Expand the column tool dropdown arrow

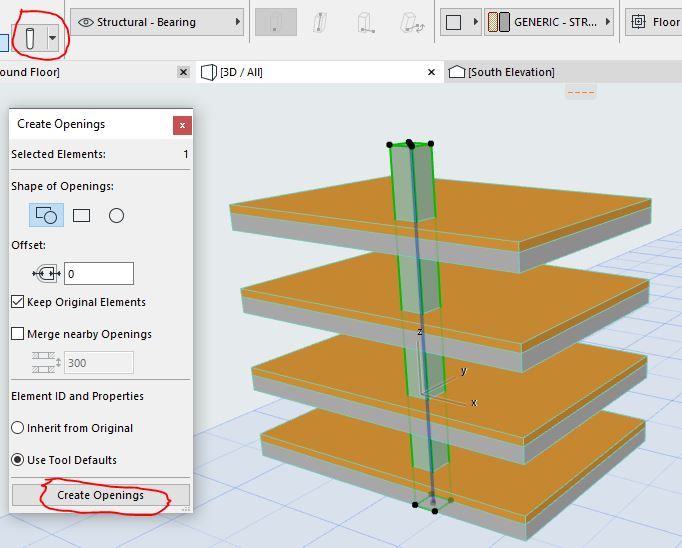(x=52, y=38)
